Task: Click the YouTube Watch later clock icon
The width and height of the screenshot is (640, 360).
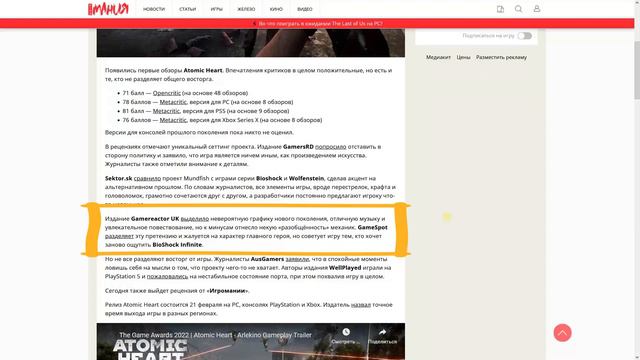Action: click(x=346, y=332)
